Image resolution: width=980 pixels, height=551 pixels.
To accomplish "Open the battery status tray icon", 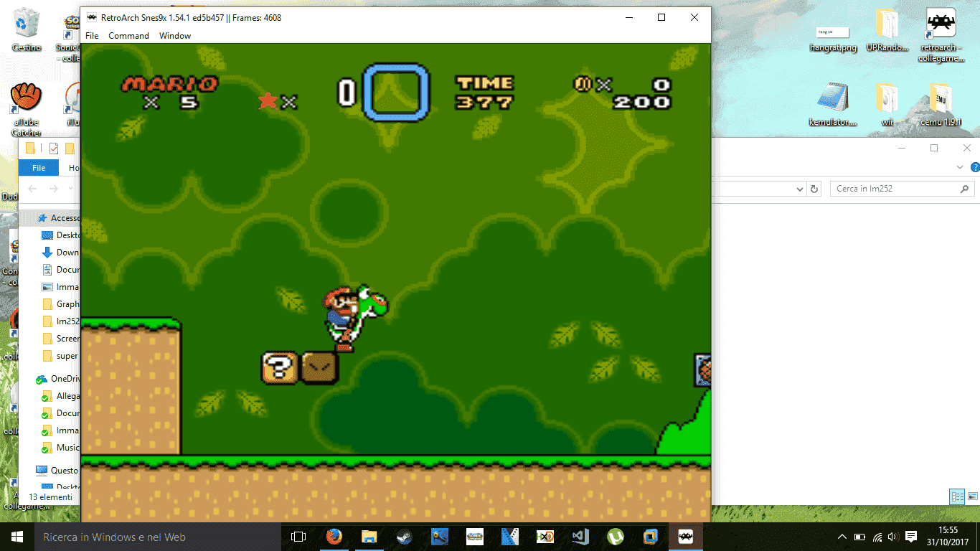I will coord(859,537).
